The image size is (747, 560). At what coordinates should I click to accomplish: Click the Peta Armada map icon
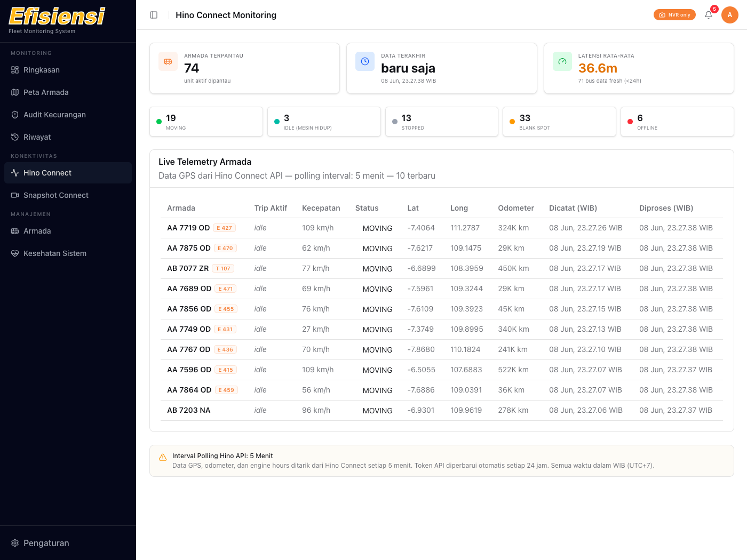(15, 92)
